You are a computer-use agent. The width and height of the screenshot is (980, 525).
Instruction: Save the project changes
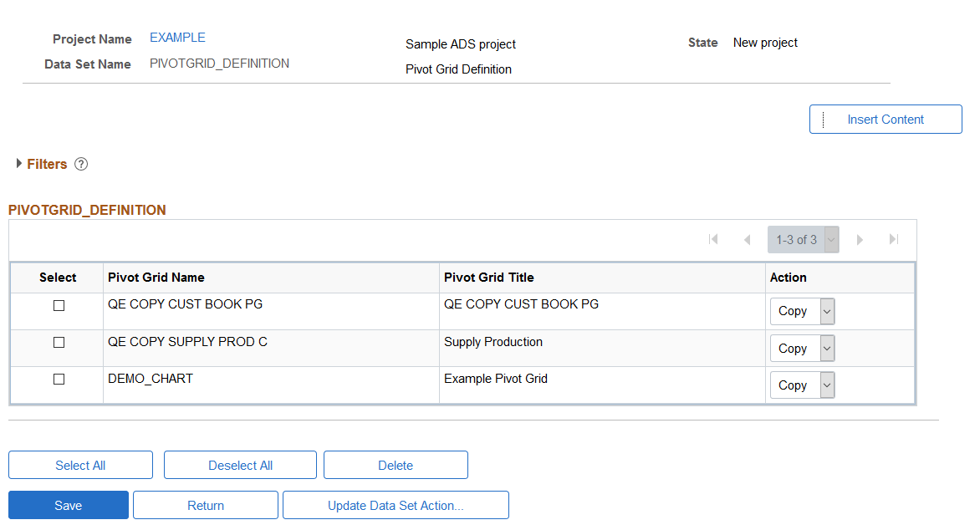(68, 505)
